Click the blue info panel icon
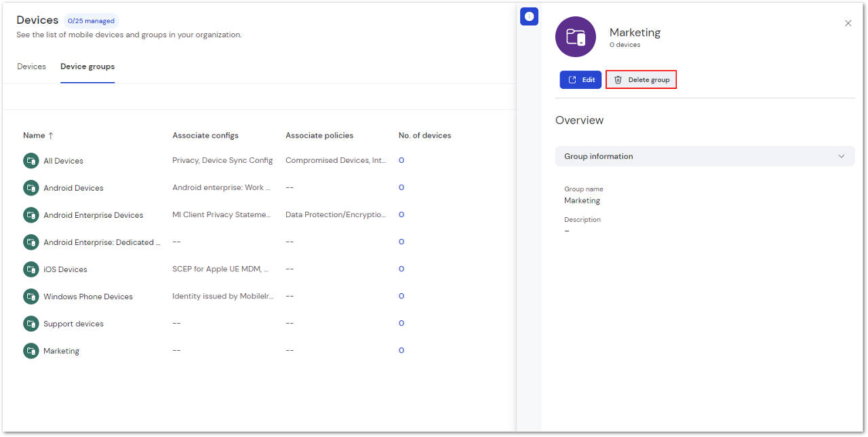The width and height of the screenshot is (868, 437). pyautogui.click(x=529, y=17)
